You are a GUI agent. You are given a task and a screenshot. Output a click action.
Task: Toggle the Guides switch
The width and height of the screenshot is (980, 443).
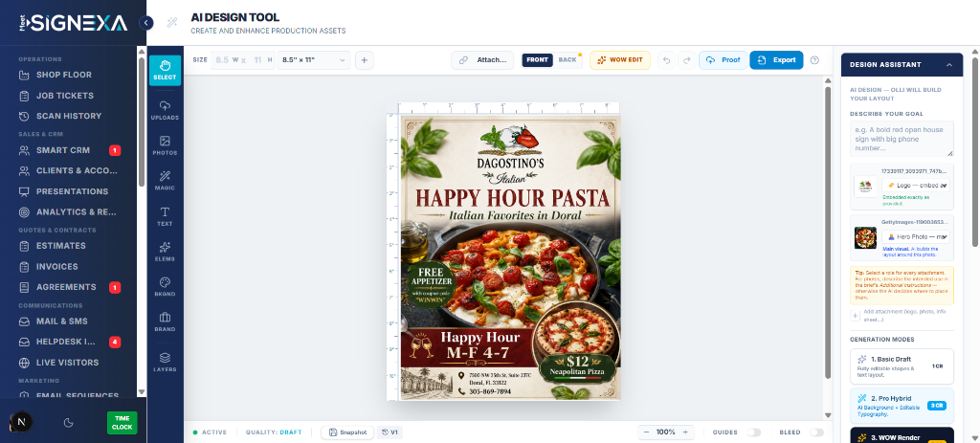(x=754, y=432)
